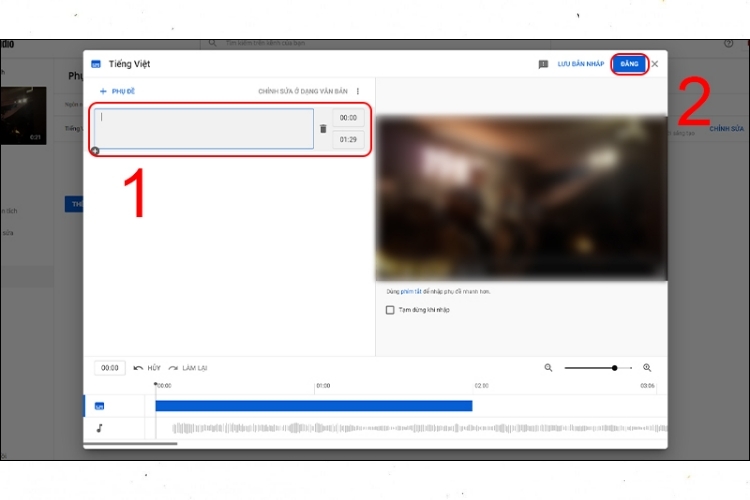Zoom out the timeline with magnifier minus

click(x=548, y=368)
